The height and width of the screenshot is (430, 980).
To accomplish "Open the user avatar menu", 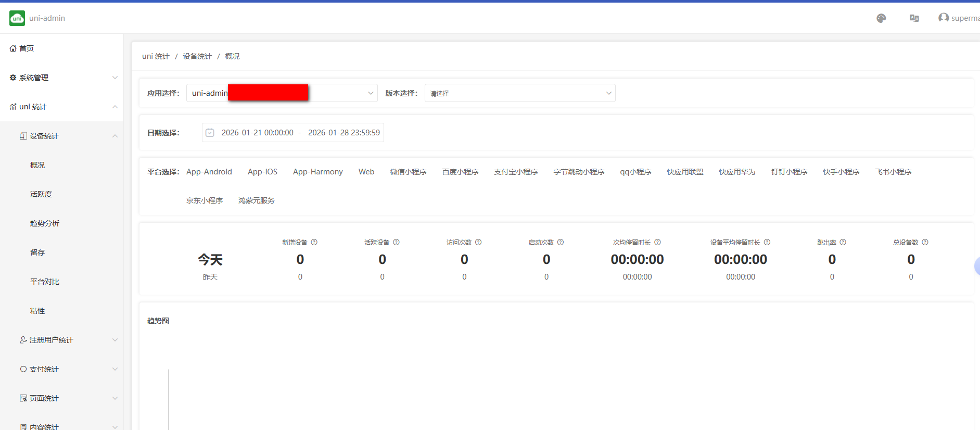I will pyautogui.click(x=943, y=18).
